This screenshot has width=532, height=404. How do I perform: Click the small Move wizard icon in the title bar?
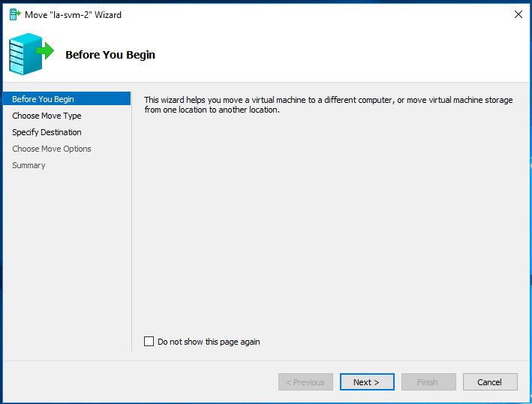coord(15,14)
